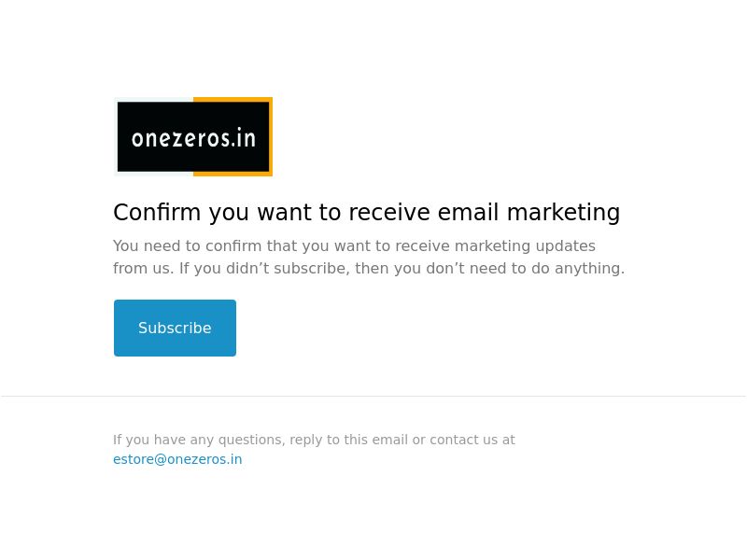Click the word "email" in the heading
Viewport: 747px width, 560px height.
pos(469,212)
